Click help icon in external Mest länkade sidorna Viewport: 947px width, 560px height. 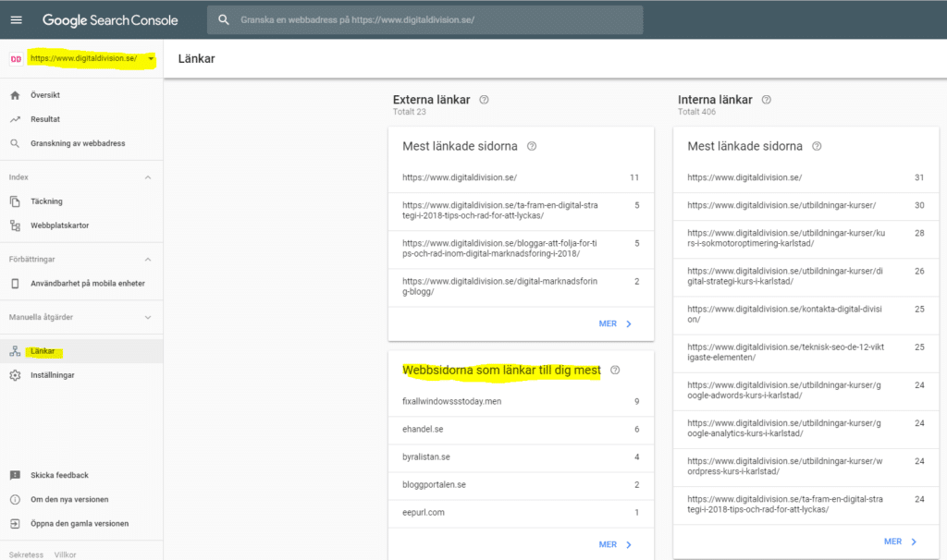pos(532,146)
